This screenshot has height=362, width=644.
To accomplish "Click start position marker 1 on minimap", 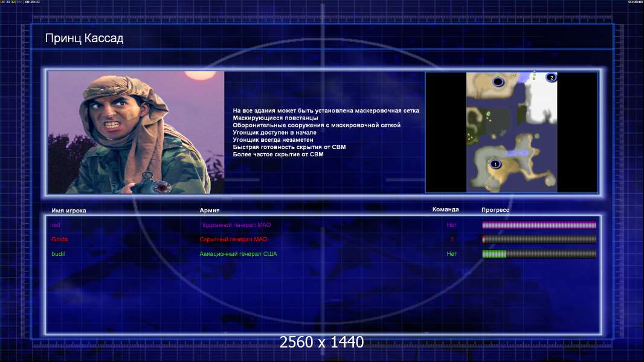I will tap(495, 164).
